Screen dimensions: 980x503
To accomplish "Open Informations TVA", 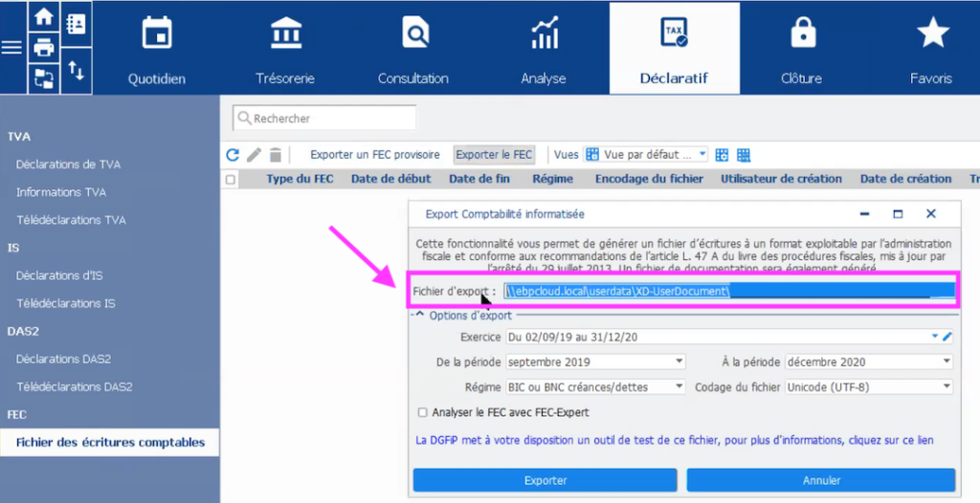I will (61, 192).
